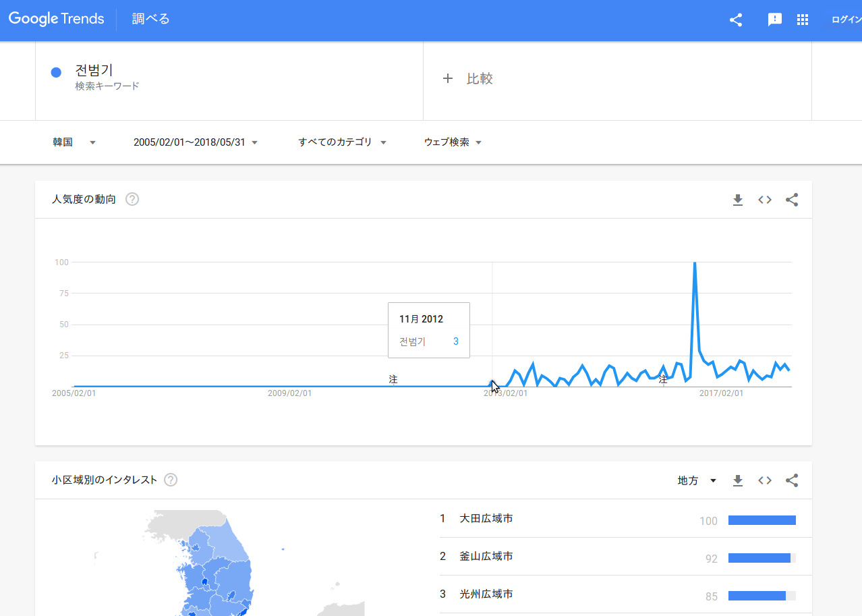
Task: Open the ウェブ検索 search type dropdown
Action: tap(453, 142)
